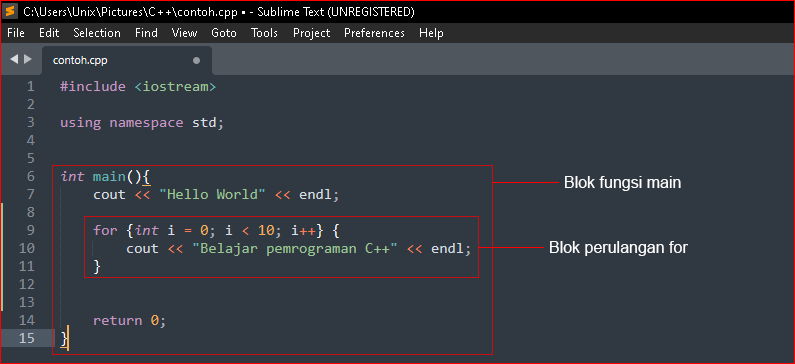This screenshot has width=795, height=364.
Task: Open the View menu
Action: coord(185,33)
